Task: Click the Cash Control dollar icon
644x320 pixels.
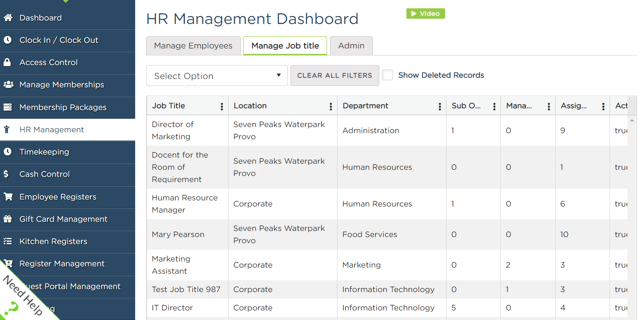Action: tap(6, 174)
